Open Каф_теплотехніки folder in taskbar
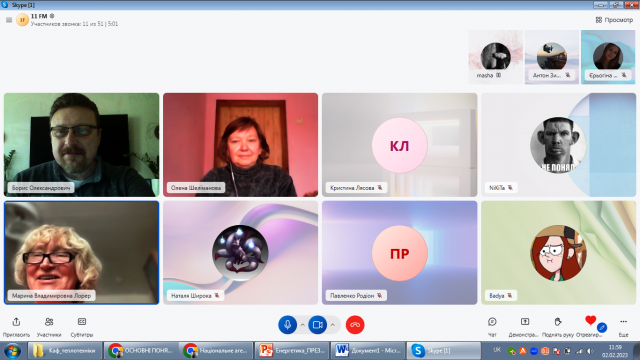 click(64, 351)
